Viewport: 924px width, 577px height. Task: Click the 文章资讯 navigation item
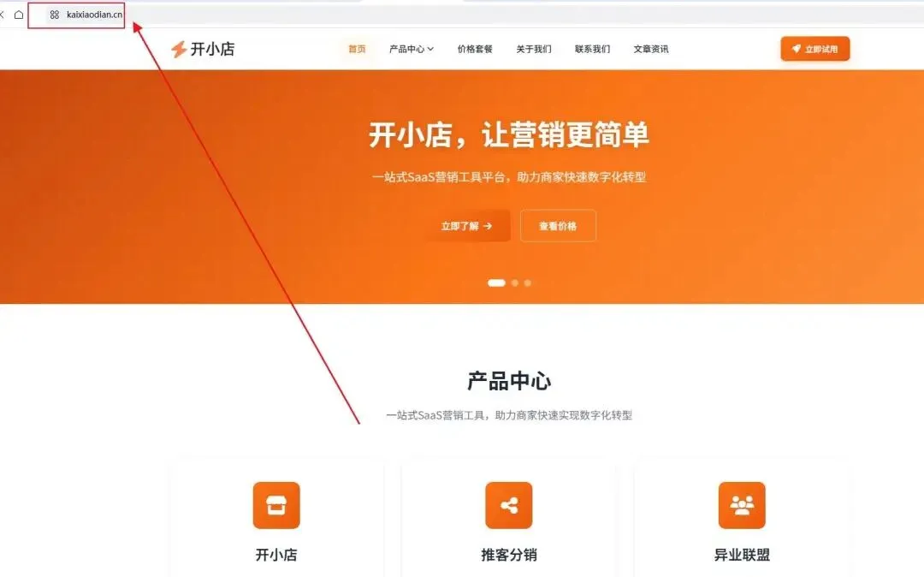[651, 49]
